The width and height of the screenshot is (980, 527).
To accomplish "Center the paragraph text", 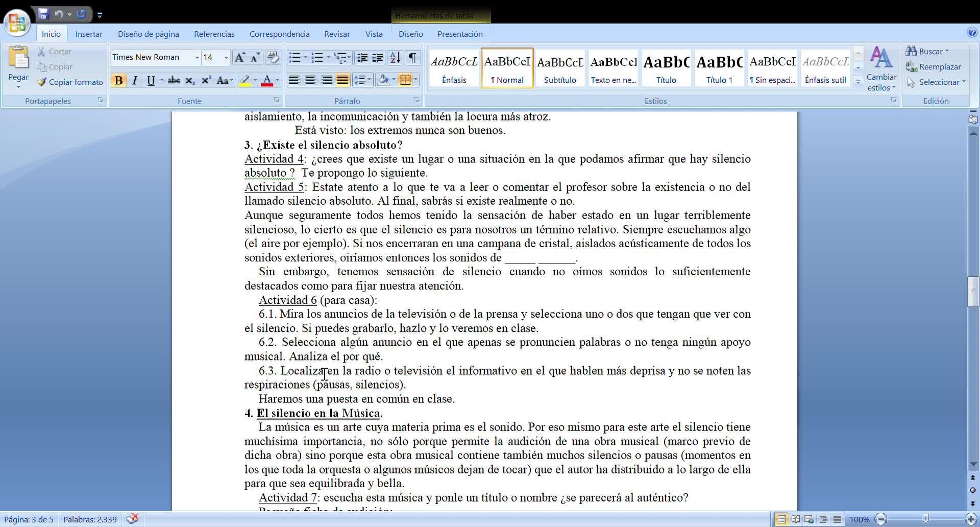I will tap(310, 80).
